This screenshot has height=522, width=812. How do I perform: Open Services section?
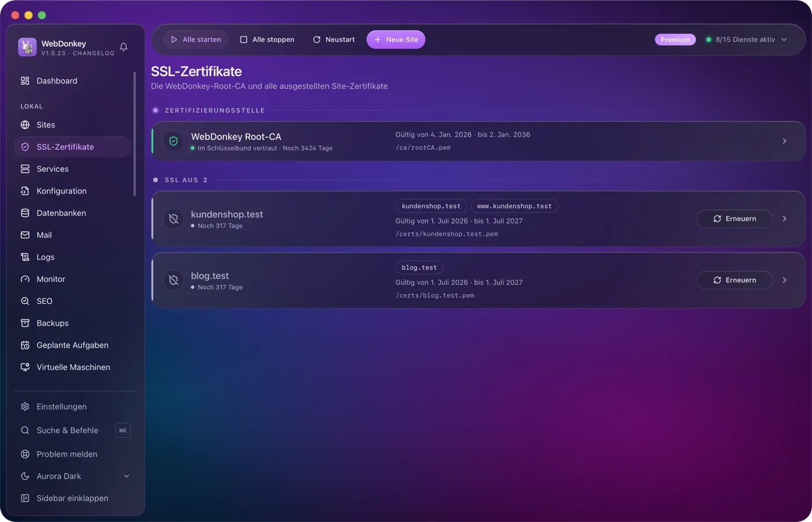(x=73, y=169)
